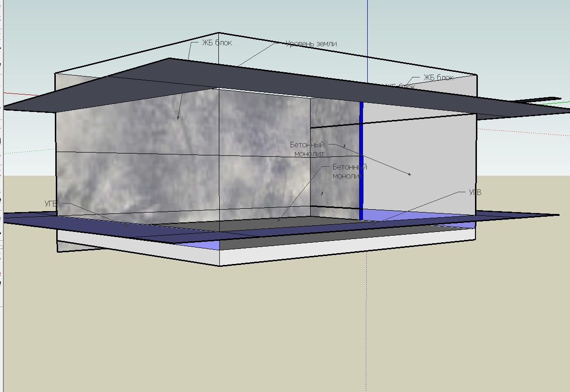Click the 'УГВ' label beside the gray right wall
Image resolution: width=570 pixels, height=392 pixels.
475,193
